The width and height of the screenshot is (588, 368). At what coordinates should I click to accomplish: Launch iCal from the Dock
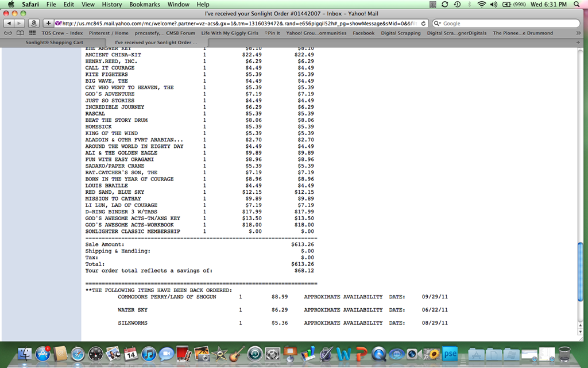[x=131, y=354]
